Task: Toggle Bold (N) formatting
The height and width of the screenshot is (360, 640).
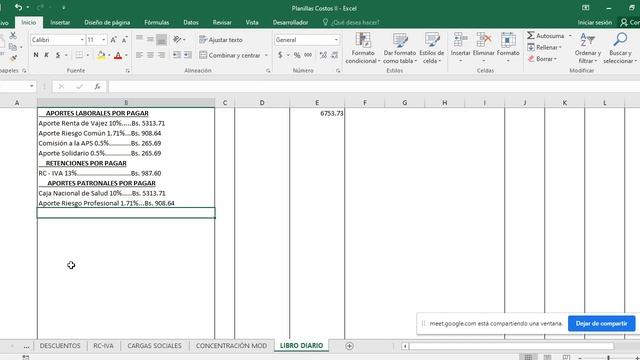Action: pos(36,55)
